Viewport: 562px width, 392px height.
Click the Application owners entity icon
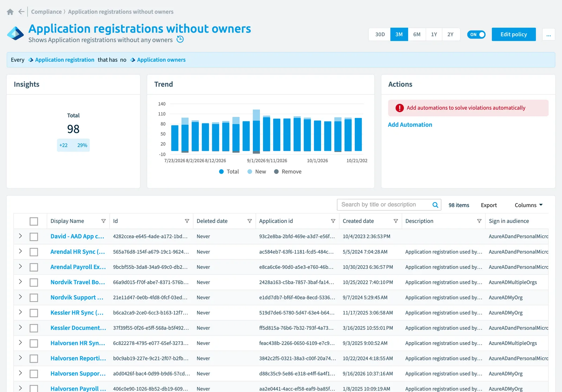[x=133, y=60]
